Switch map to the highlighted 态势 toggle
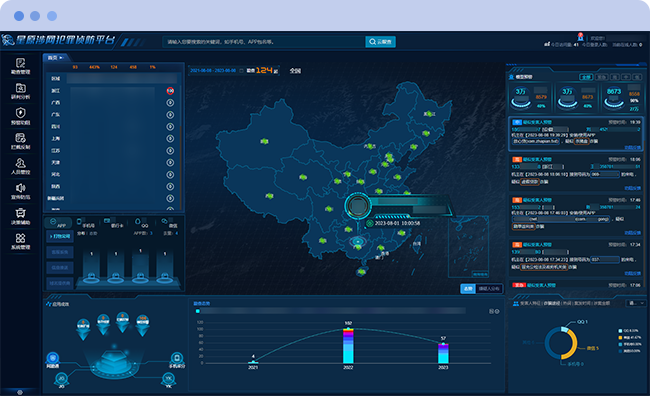 pyautogui.click(x=468, y=289)
